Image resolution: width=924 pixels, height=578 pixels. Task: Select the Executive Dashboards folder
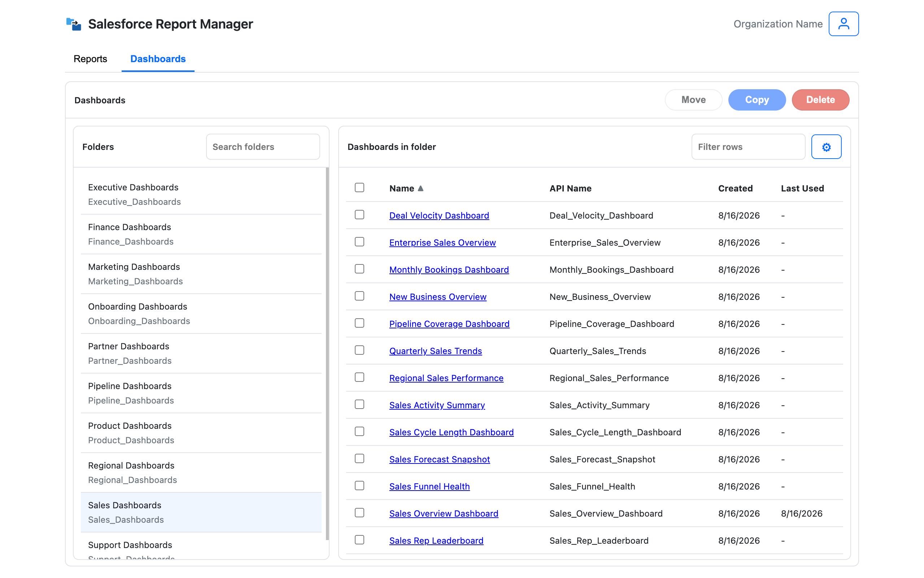coord(201,195)
